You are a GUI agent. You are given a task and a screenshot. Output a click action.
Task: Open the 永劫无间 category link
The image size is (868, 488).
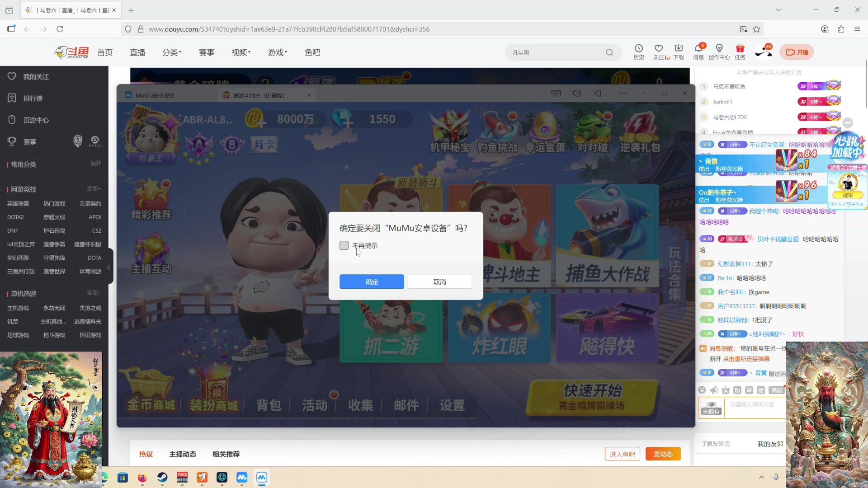click(54, 308)
